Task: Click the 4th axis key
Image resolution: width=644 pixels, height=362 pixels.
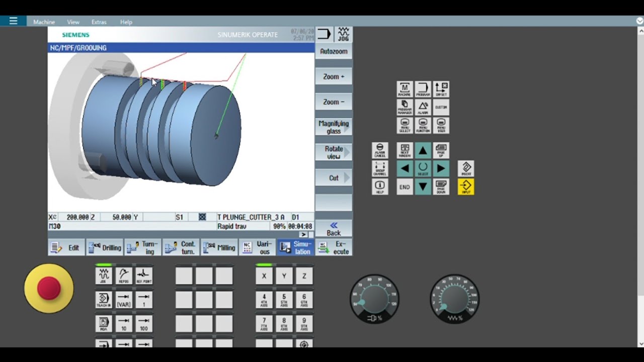Action: [x=264, y=300]
